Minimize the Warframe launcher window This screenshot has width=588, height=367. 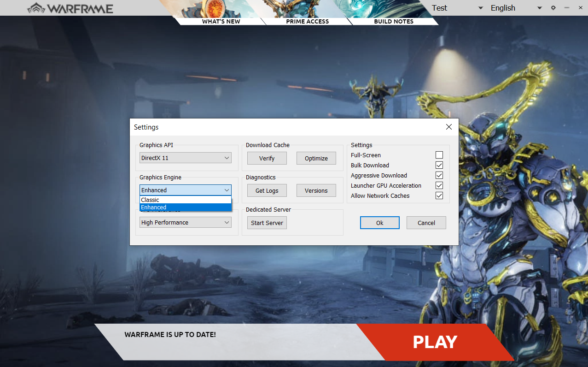pyautogui.click(x=566, y=8)
